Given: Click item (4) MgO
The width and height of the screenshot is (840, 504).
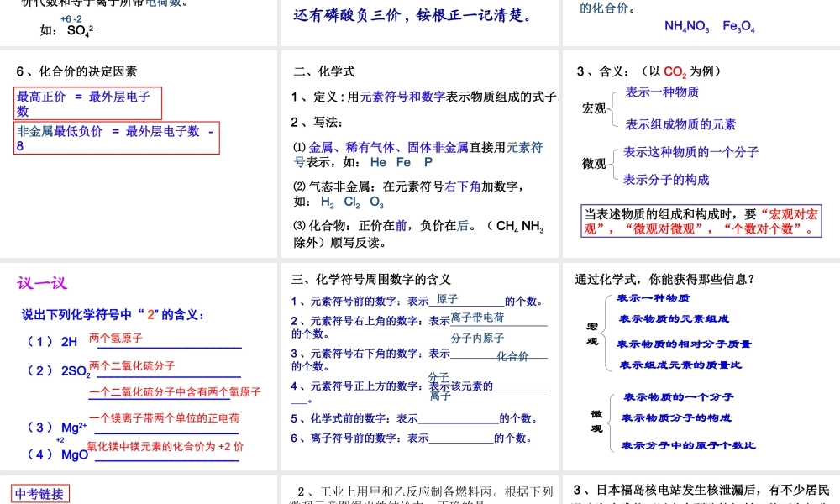Looking at the screenshot, I should pyautogui.click(x=58, y=454).
